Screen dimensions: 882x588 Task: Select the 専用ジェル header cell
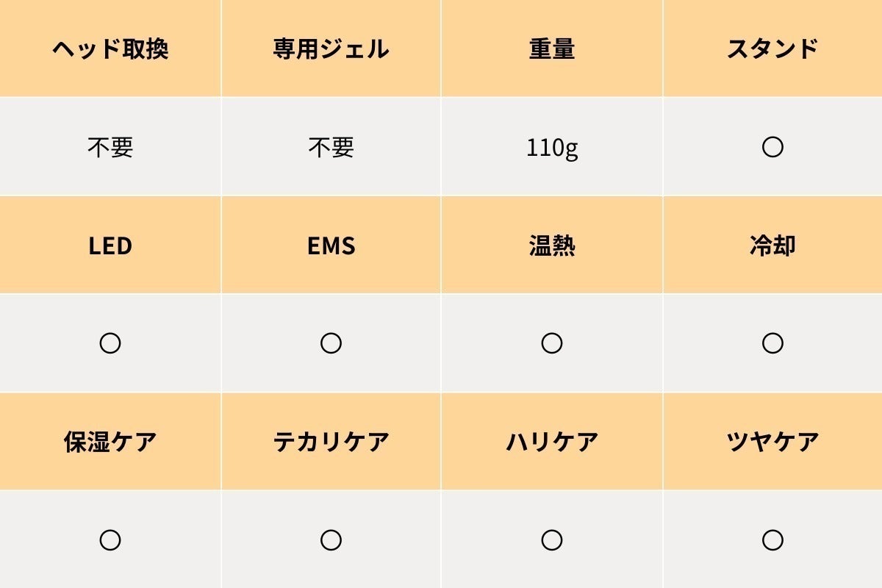click(x=331, y=49)
